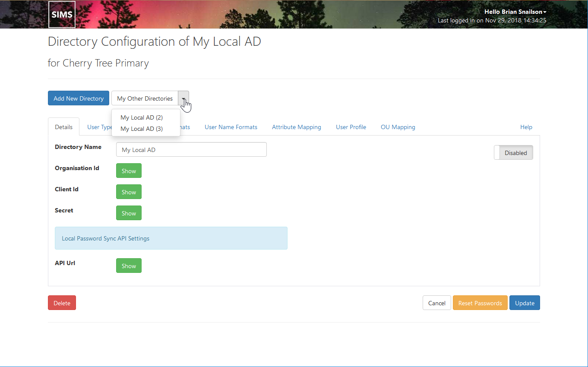Screen dimensions: 588x367
Task: Click the Directory Name input field
Action: pyautogui.click(x=191, y=150)
